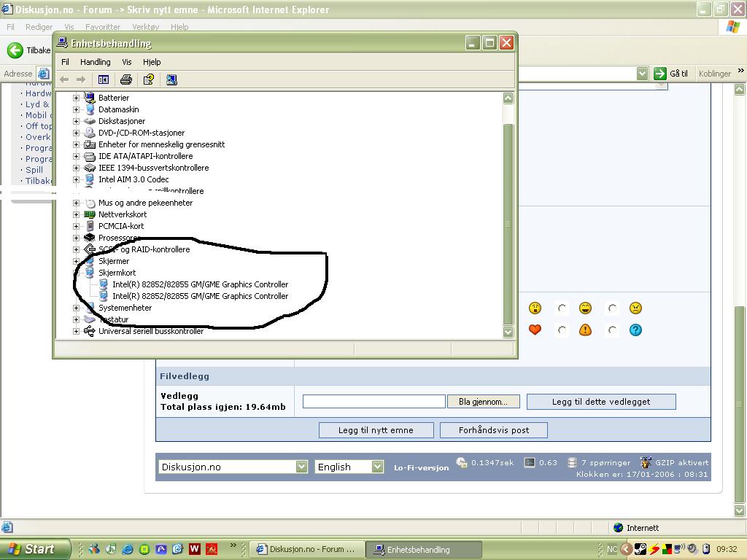Image resolution: width=747 pixels, height=560 pixels.
Task: Open the English language dropdown
Action: pyautogui.click(x=377, y=467)
